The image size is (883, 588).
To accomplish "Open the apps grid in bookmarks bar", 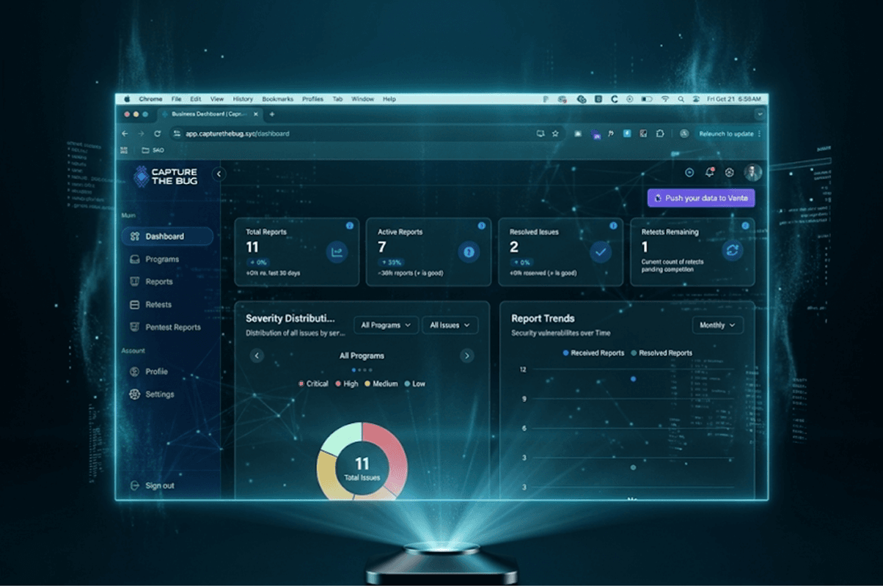I will click(124, 150).
